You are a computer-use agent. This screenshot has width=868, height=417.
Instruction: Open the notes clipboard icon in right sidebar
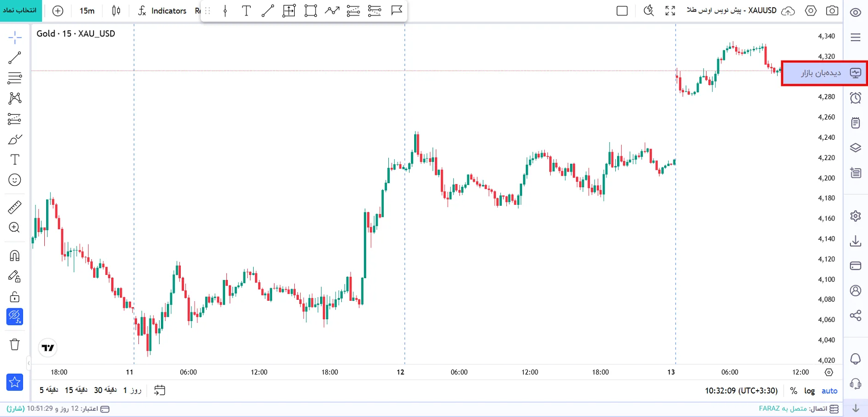click(856, 123)
